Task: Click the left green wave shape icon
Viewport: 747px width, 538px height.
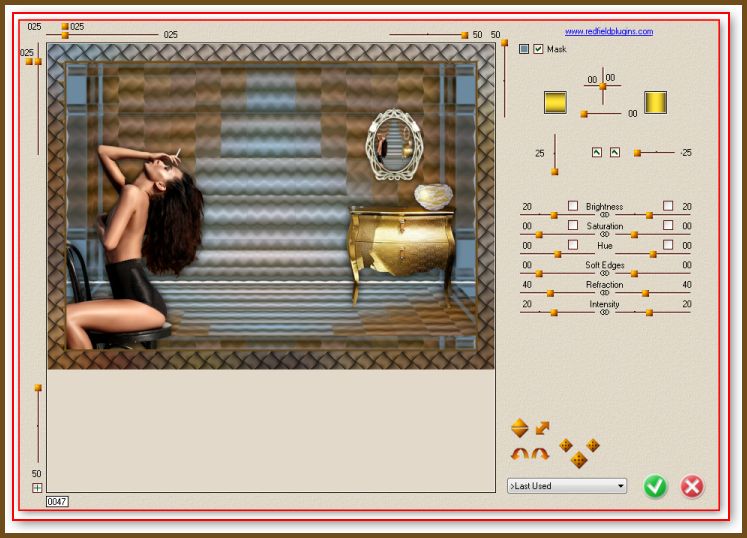Action: coord(596,152)
